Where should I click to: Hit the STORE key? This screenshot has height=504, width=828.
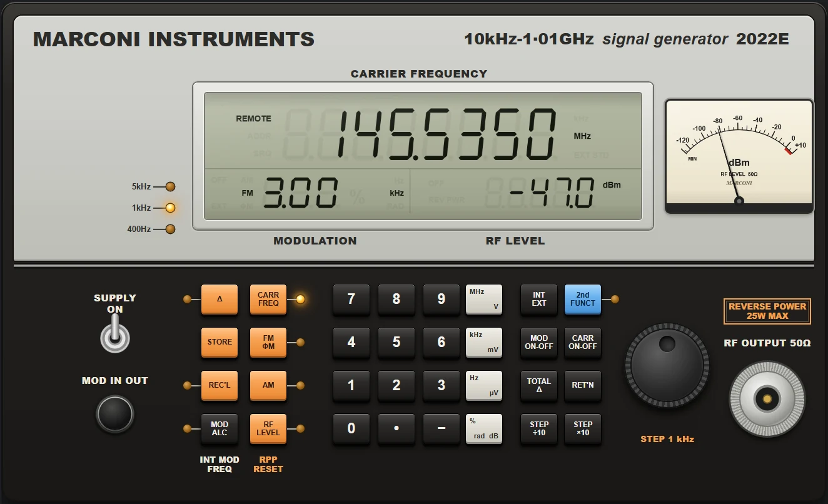(220, 342)
